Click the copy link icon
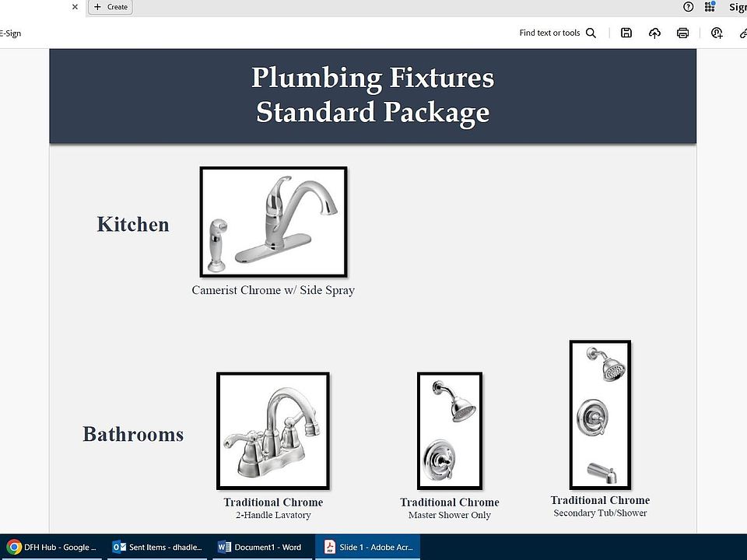The image size is (747, 560). (742, 33)
